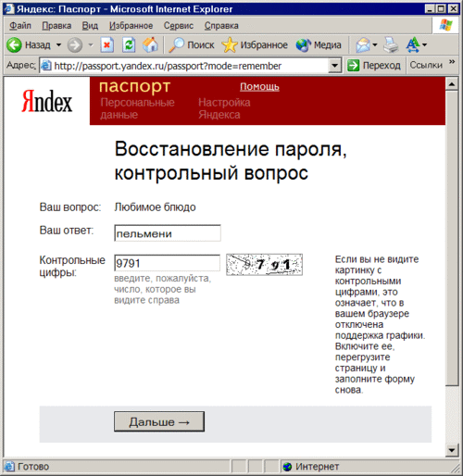Click the Print toolbar icon
The height and width of the screenshot is (476, 463).
pos(391,45)
